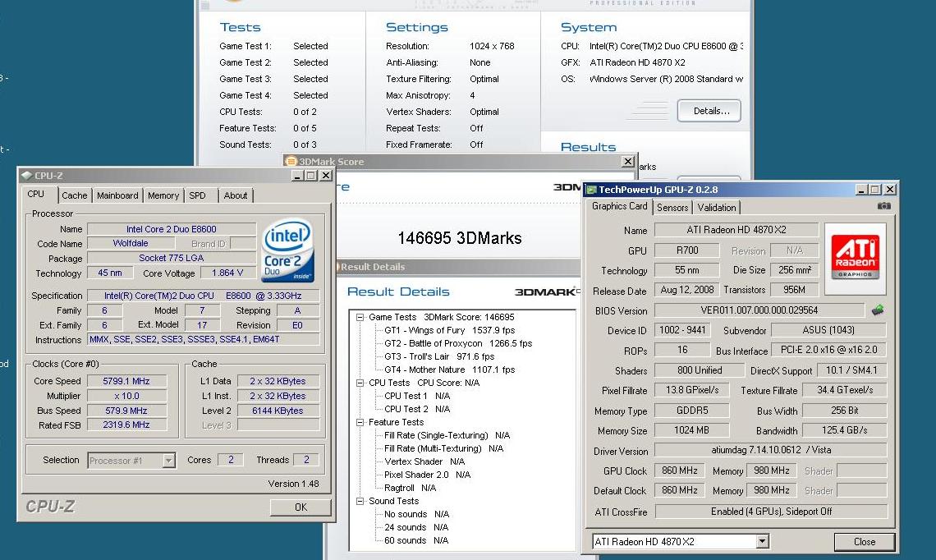The width and height of the screenshot is (936, 560).
Task: Click the CPU-Z title bar icon
Action: click(x=26, y=176)
